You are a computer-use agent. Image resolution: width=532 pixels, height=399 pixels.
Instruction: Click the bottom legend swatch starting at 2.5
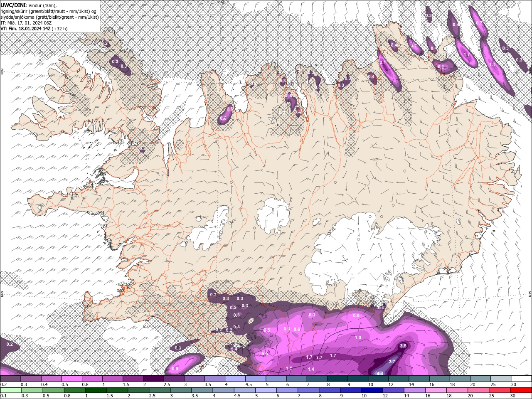pyautogui.click(x=159, y=390)
